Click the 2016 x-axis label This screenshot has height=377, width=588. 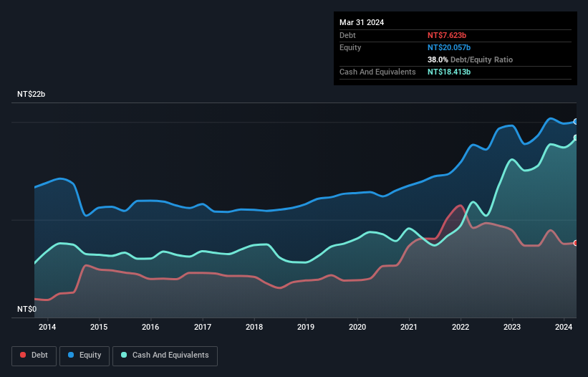point(150,327)
